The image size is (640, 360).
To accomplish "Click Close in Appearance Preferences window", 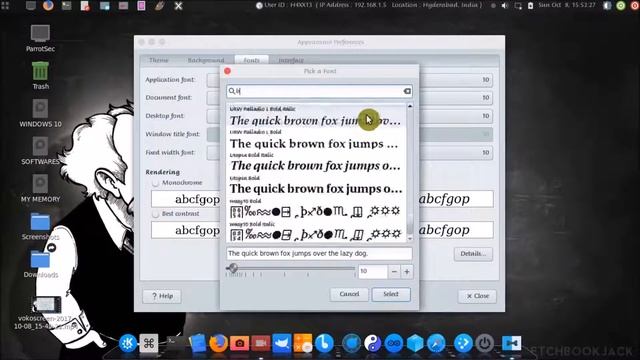I will tap(477, 296).
